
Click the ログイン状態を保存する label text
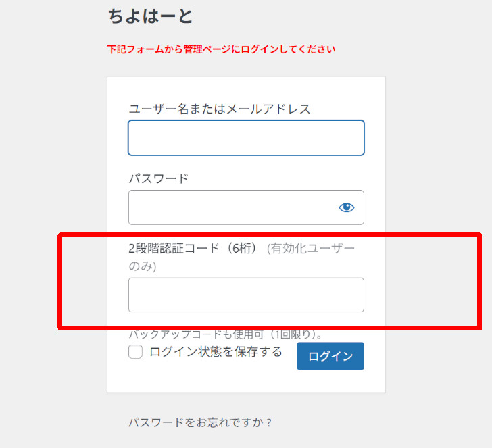pyautogui.click(x=216, y=351)
